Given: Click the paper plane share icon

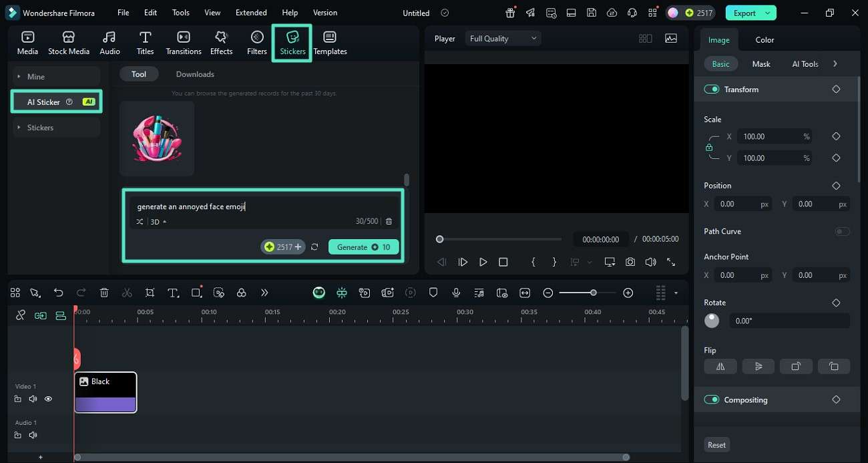Looking at the screenshot, I should pos(530,13).
